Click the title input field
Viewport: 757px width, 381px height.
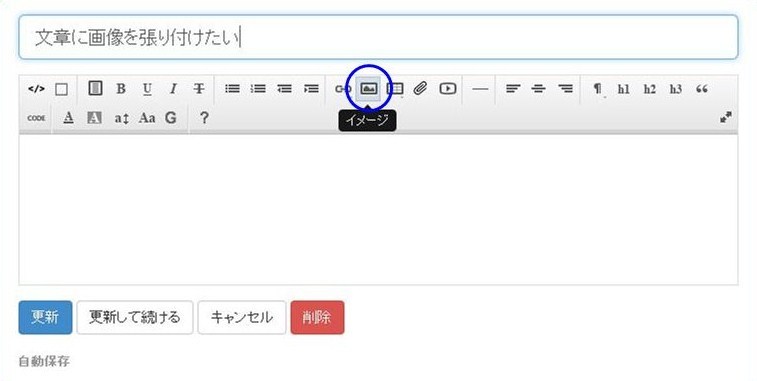[x=378, y=37]
